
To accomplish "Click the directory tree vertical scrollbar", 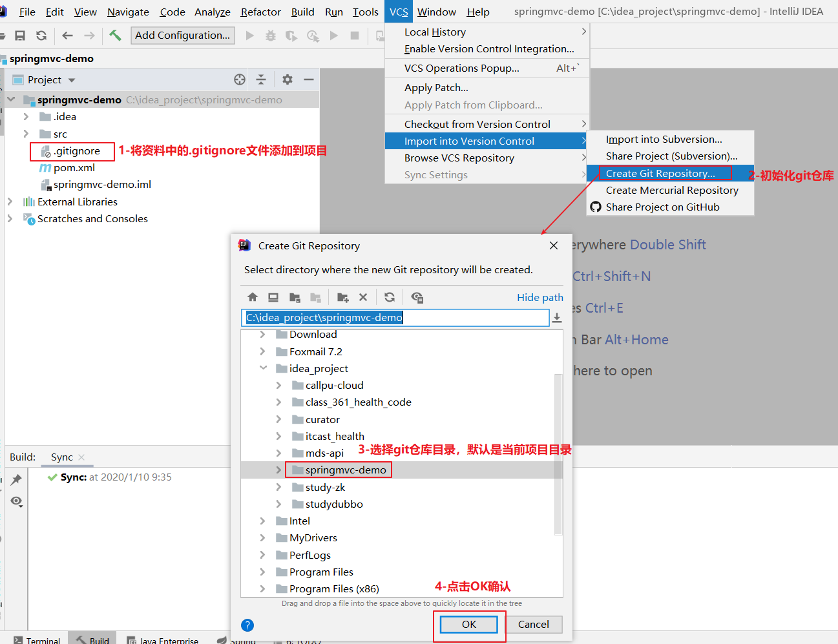I will pyautogui.click(x=558, y=454).
